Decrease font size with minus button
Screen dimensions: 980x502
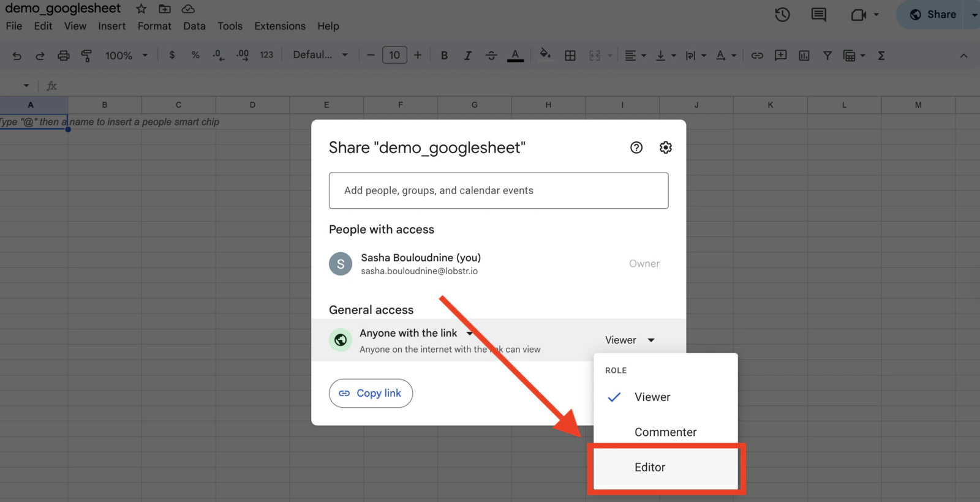click(x=371, y=55)
